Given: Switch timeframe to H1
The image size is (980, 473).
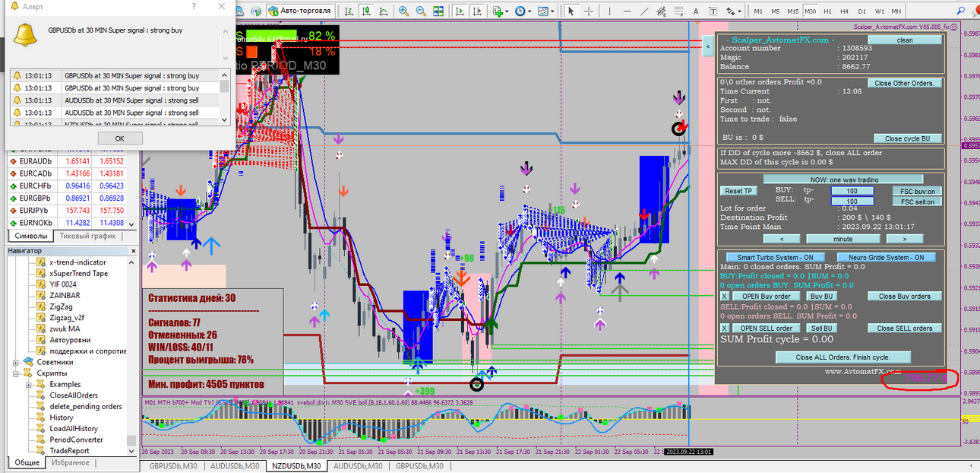Looking at the screenshot, I should [x=827, y=11].
